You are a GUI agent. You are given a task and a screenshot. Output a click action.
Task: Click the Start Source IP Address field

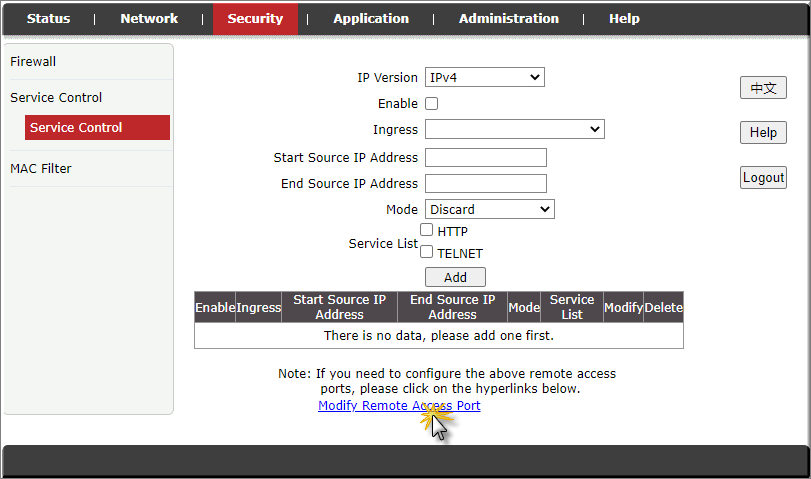point(485,158)
